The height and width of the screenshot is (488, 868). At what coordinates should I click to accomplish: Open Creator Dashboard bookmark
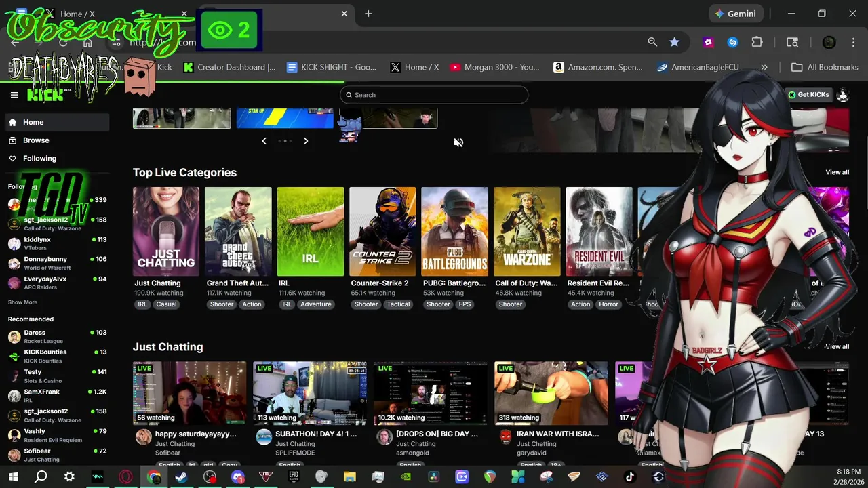click(229, 67)
